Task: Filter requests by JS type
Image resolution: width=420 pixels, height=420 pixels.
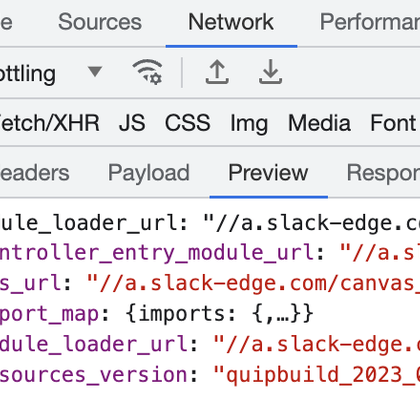Action: pyautogui.click(x=132, y=123)
